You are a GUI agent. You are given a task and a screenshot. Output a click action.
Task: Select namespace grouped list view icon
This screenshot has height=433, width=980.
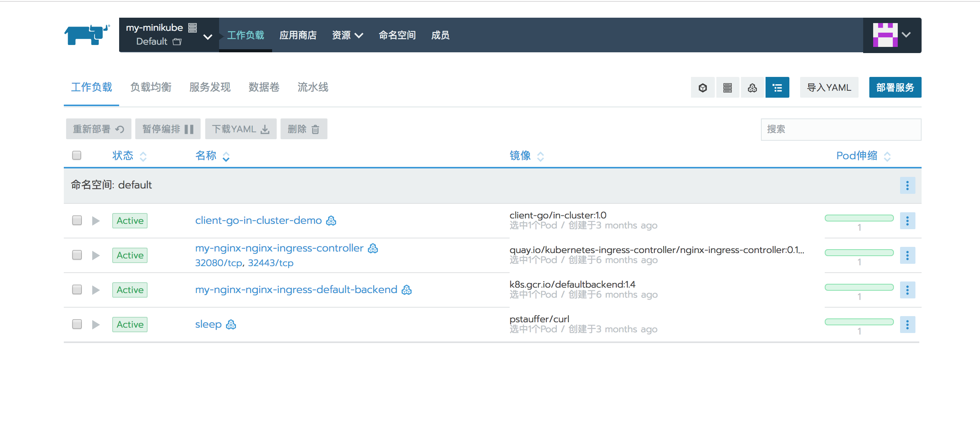[x=777, y=88]
